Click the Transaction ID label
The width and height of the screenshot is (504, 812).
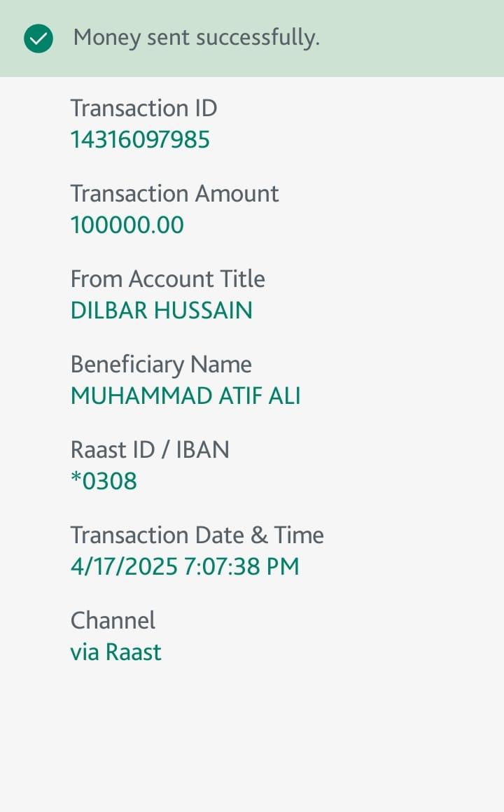143,108
